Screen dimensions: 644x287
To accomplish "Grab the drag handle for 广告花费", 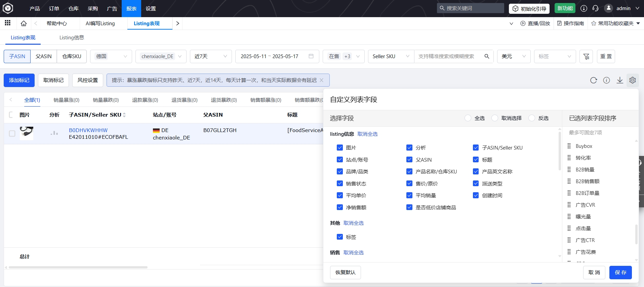I will point(569,252).
